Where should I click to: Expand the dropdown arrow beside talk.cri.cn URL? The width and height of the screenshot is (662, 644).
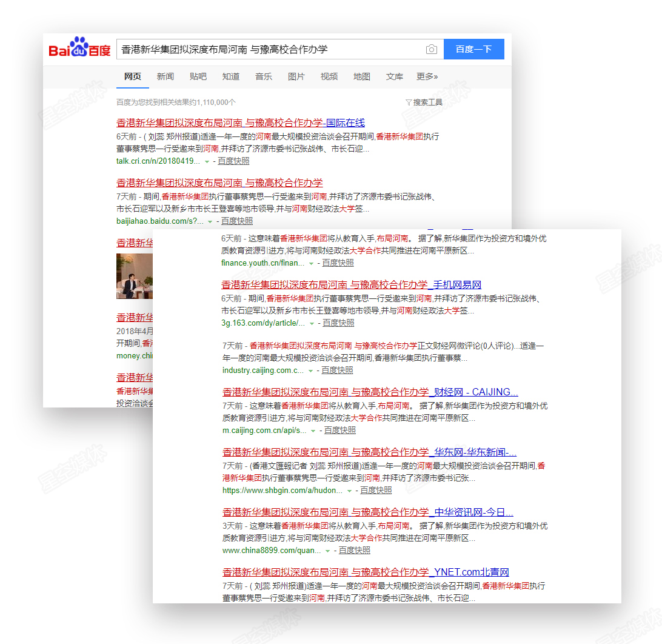click(x=207, y=162)
